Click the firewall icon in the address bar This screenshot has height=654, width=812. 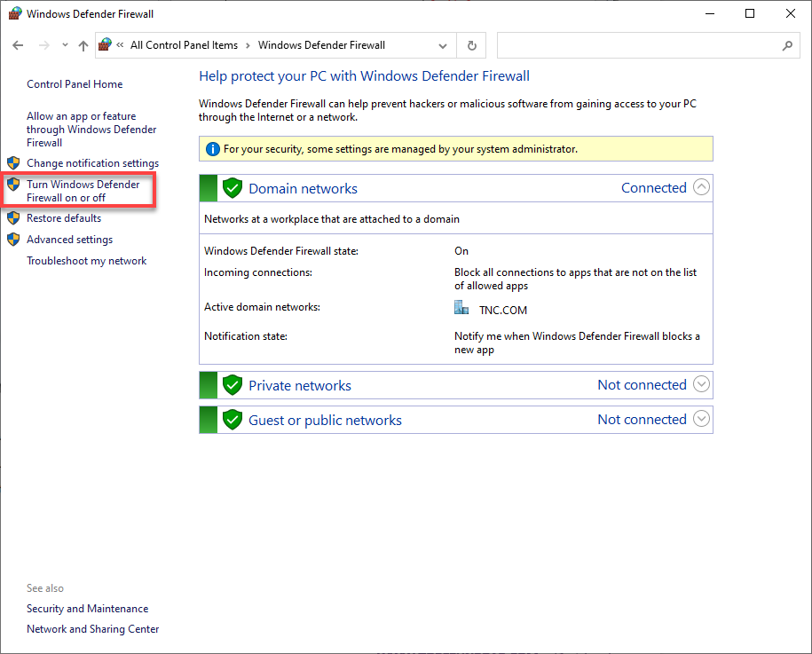point(105,44)
